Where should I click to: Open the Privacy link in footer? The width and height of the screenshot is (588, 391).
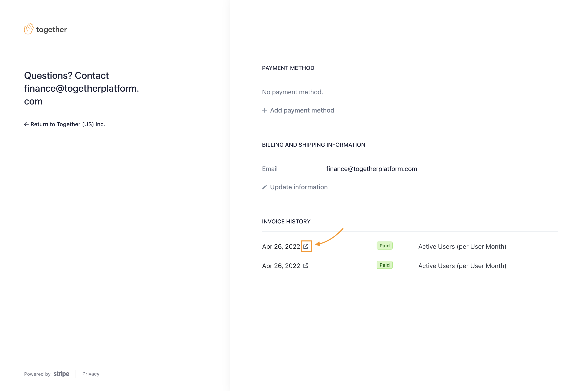click(x=91, y=374)
